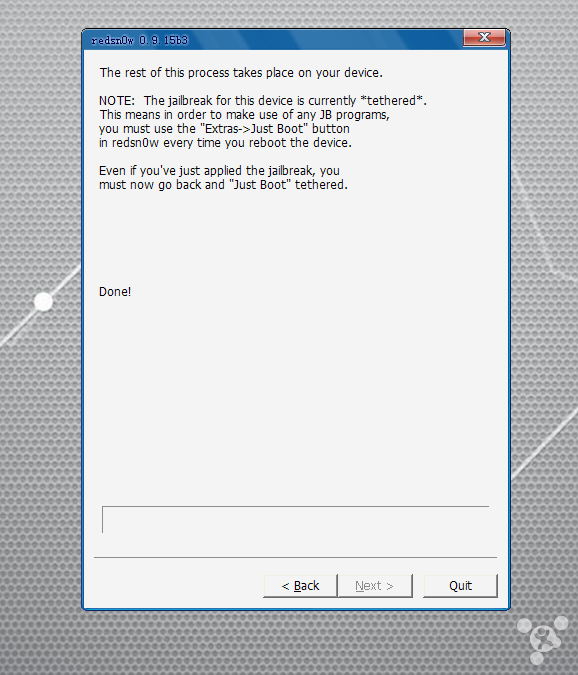Click the greyed-out 'Next >' button
The image size is (578, 675).
tap(375, 586)
